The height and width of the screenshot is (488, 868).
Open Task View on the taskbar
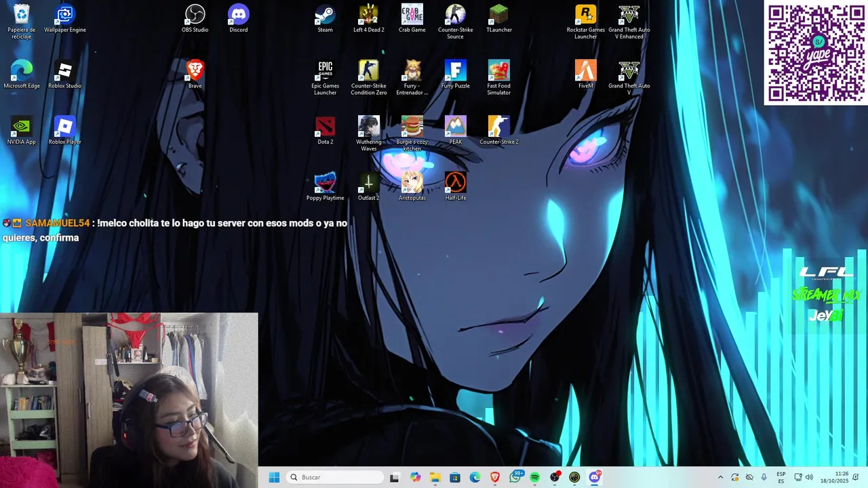395,477
